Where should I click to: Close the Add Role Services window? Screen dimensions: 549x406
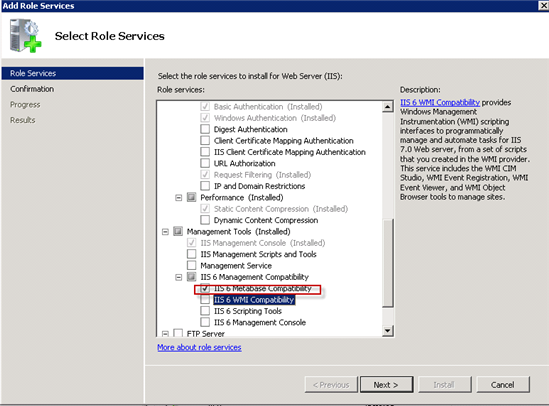pyautogui.click(x=543, y=5)
